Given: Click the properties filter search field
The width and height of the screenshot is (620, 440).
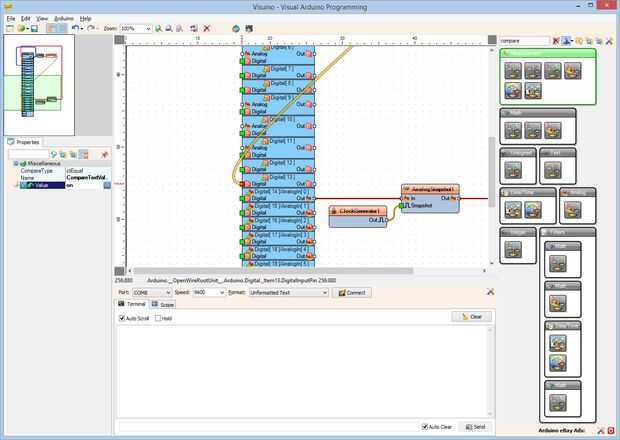Looking at the screenshot, I should coord(28,155).
